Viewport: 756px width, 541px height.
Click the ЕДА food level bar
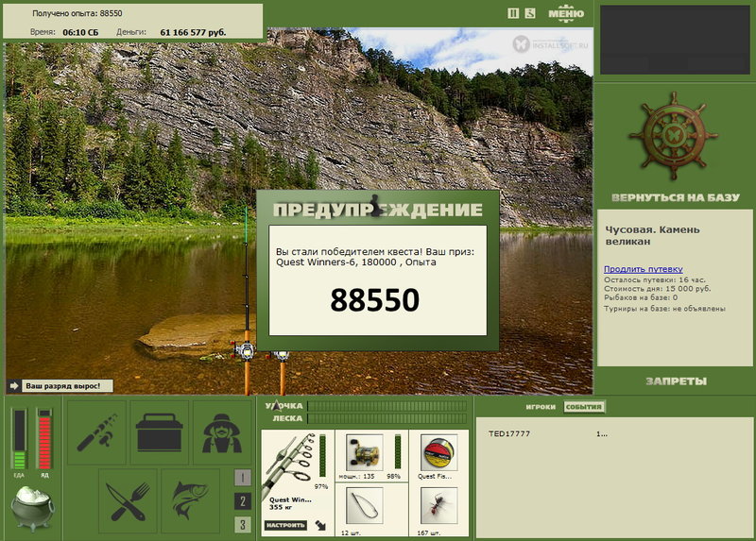pos(19,439)
